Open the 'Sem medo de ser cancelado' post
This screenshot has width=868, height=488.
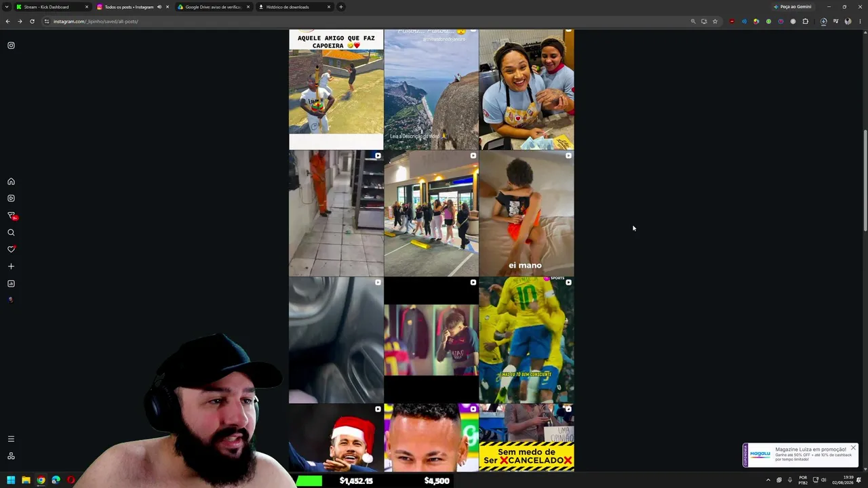pos(526,438)
